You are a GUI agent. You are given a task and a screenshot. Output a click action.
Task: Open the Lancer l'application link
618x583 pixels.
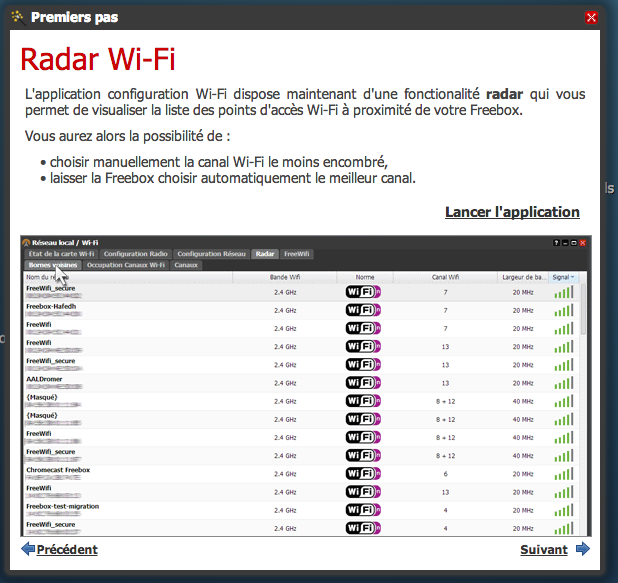pyautogui.click(x=512, y=212)
